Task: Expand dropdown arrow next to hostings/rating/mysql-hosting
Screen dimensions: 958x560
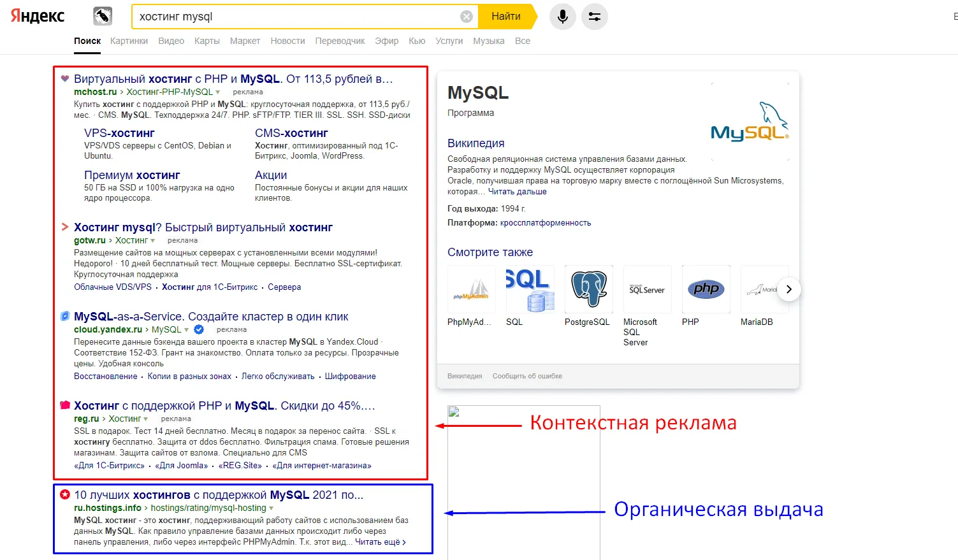Action: click(272, 508)
